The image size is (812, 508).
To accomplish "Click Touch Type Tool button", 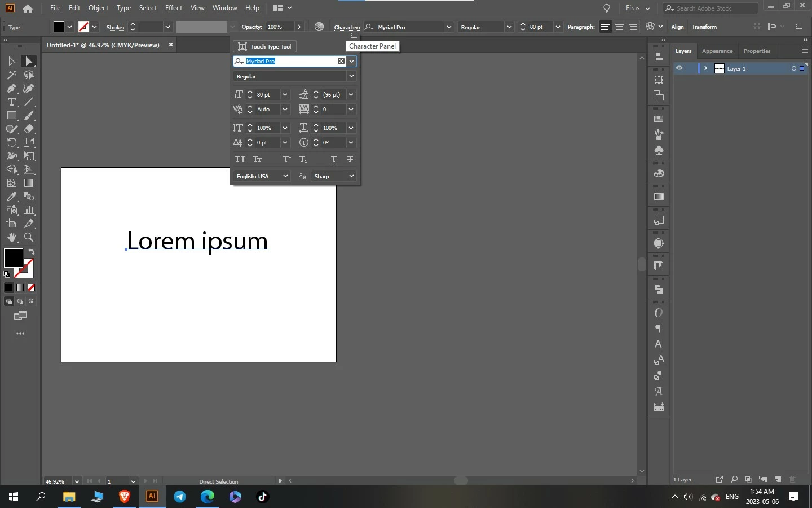I will click(x=265, y=46).
